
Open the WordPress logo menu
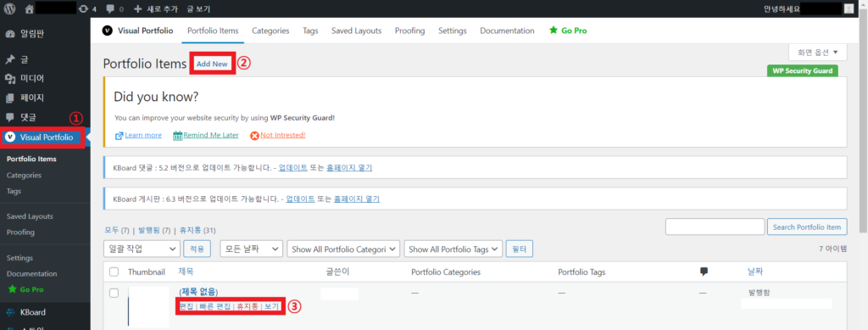(x=9, y=8)
